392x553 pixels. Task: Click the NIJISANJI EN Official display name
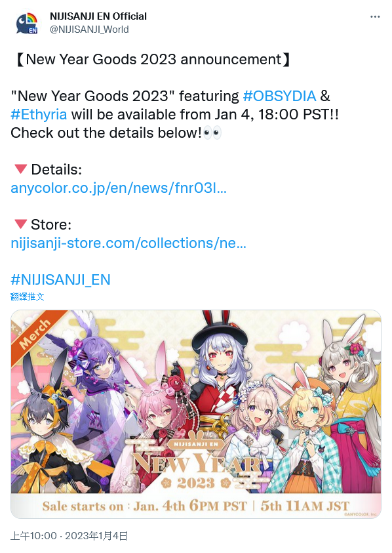pyautogui.click(x=98, y=16)
